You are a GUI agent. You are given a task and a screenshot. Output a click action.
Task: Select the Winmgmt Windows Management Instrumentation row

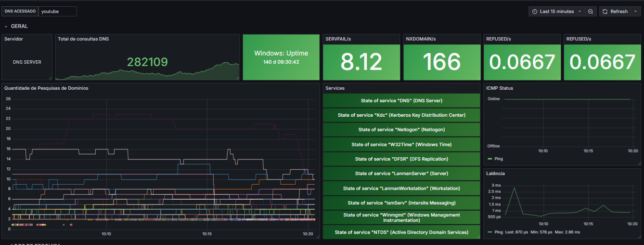click(401, 217)
